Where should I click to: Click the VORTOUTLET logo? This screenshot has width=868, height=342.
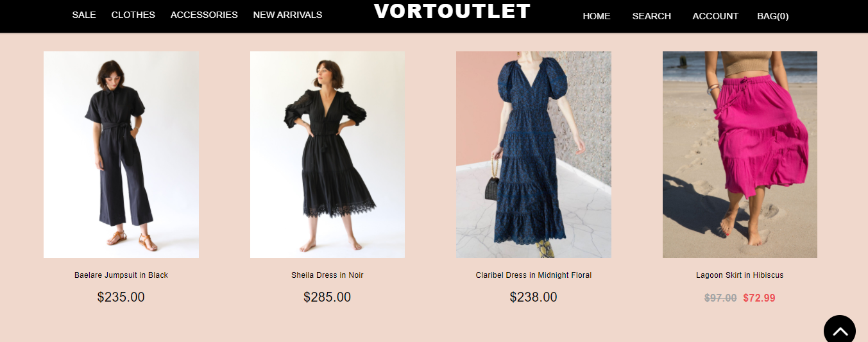pyautogui.click(x=452, y=11)
